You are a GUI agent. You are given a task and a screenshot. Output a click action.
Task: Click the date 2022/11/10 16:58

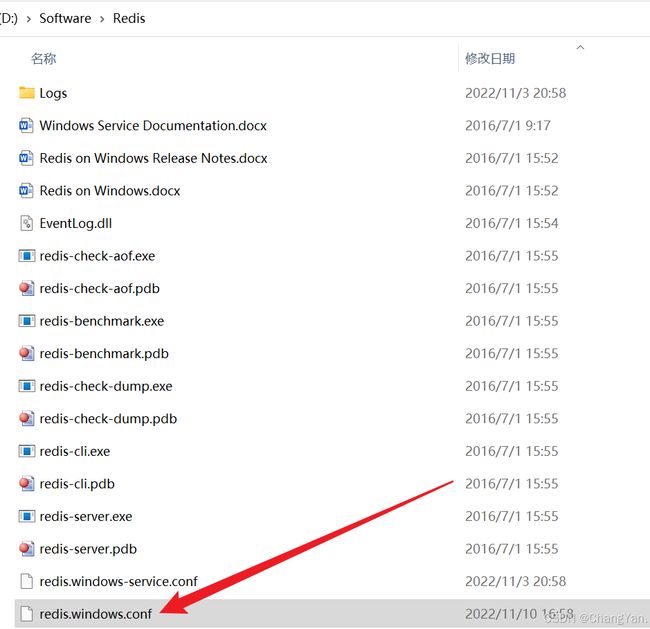[x=519, y=614]
